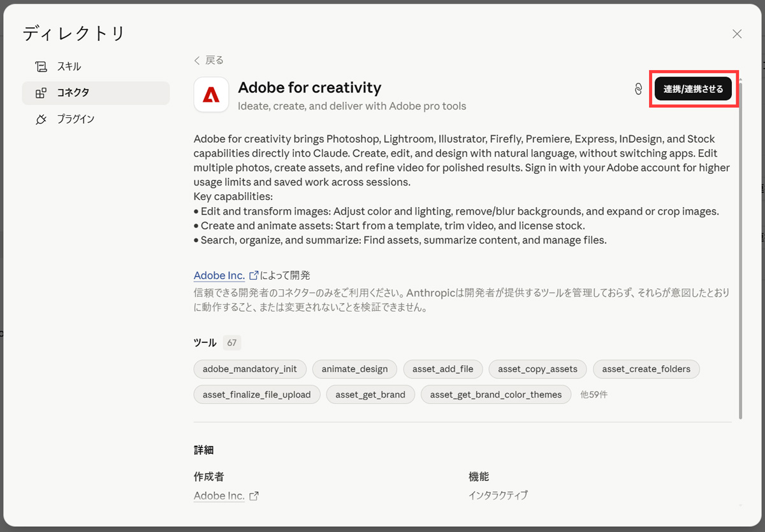Viewport: 765px width, 532px height.
Task: Select the adobe_mandatory_init tool chip
Action: [x=250, y=369]
